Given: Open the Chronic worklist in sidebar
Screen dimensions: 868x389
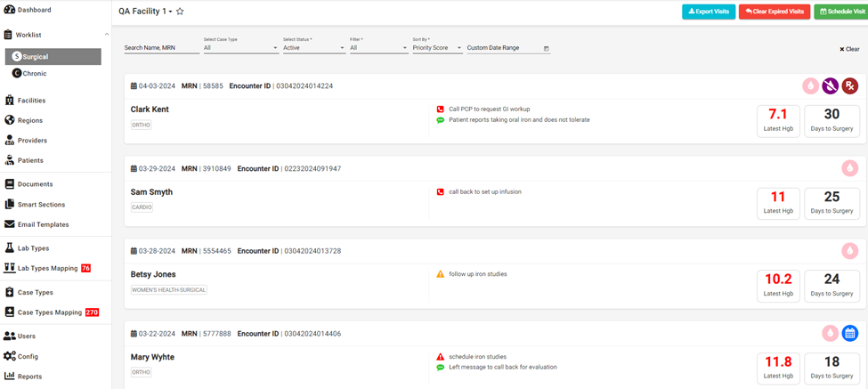Looking at the screenshot, I should click(34, 74).
